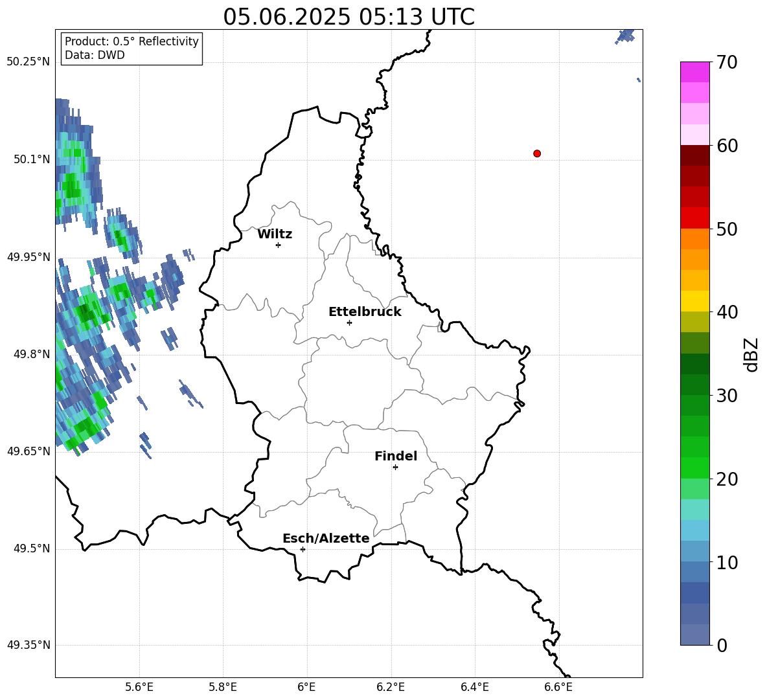
Task: Pick the magenta top colorbar segment
Action: 694,72
